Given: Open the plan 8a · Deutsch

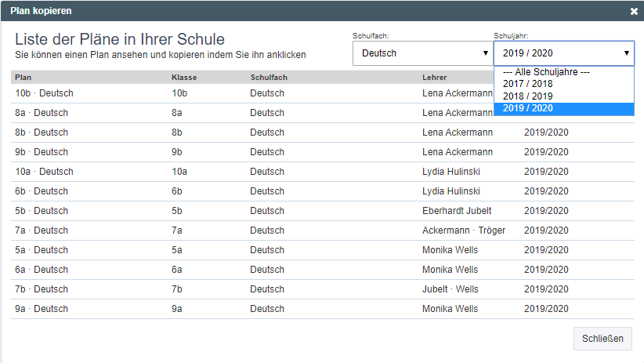Looking at the screenshot, I should pos(42,113).
